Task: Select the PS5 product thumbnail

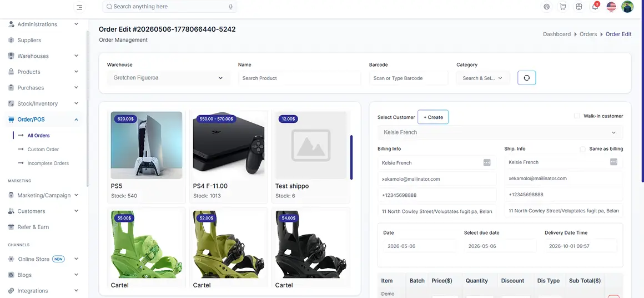Action: click(146, 145)
